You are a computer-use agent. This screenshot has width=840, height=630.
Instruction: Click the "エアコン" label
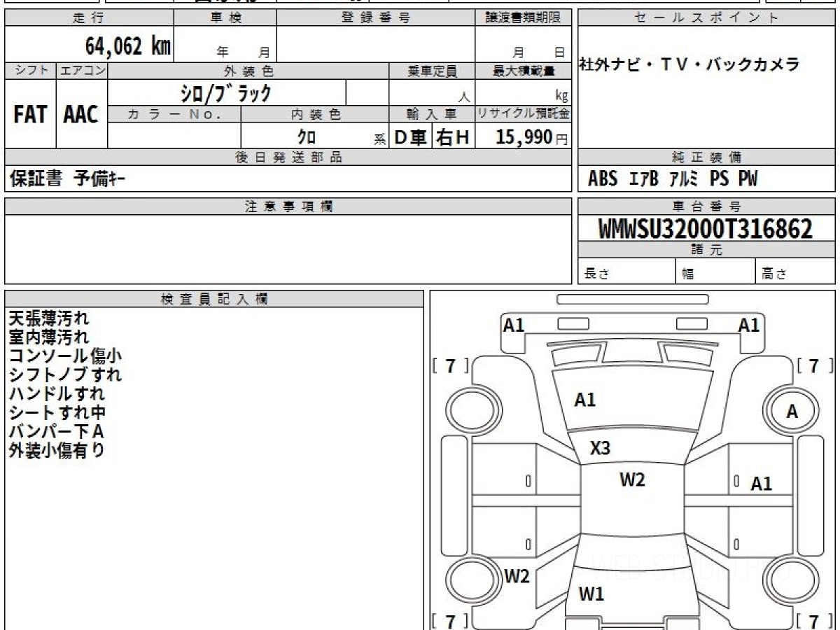82,71
